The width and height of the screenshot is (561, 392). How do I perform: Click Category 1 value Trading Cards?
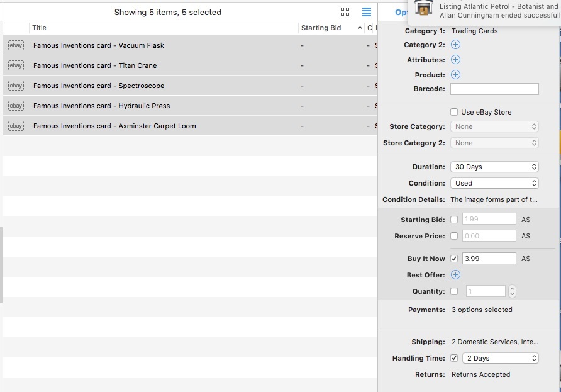pos(474,31)
